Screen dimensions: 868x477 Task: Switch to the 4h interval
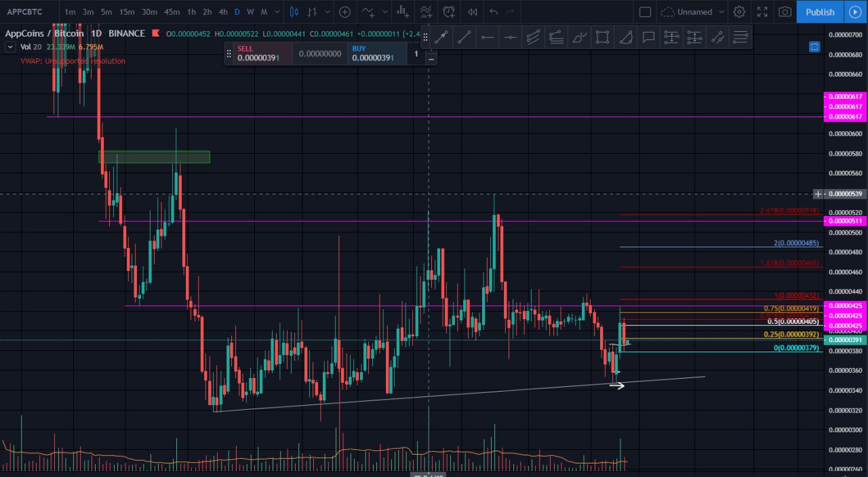223,12
